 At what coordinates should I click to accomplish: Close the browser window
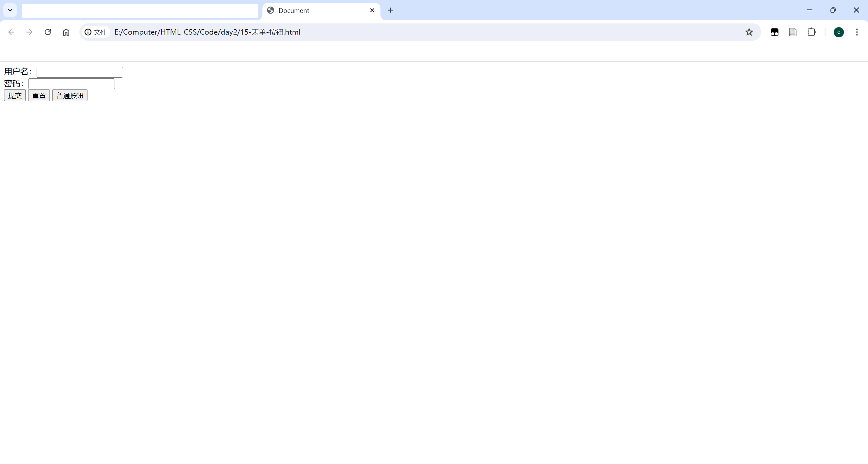tap(856, 10)
